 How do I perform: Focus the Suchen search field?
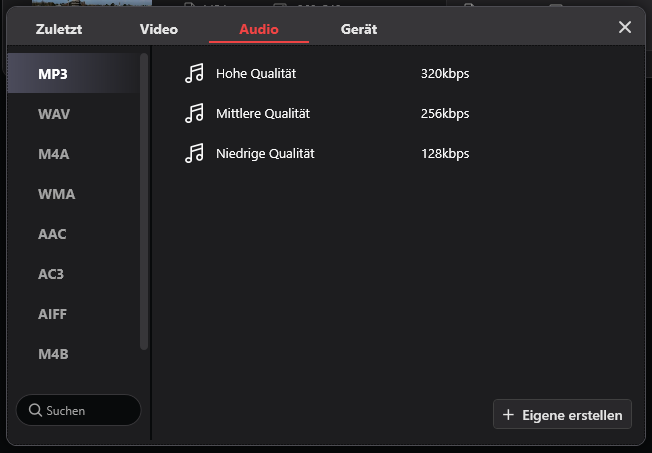pos(79,410)
